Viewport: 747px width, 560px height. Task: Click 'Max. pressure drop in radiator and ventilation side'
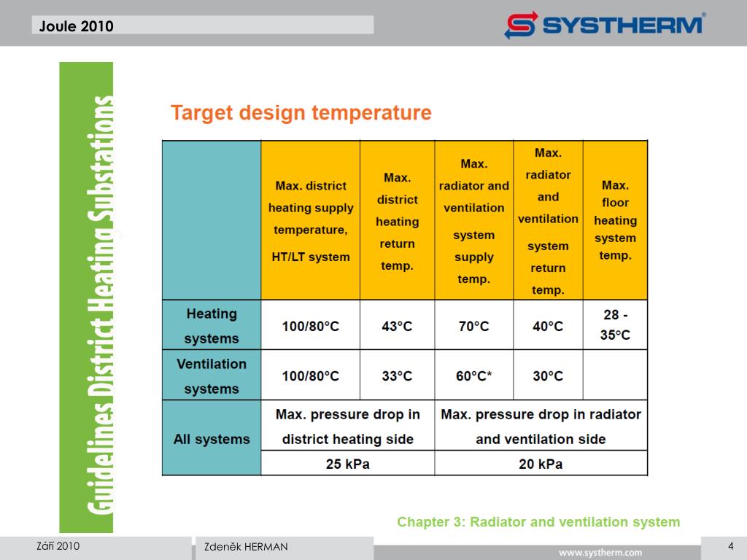541,426
